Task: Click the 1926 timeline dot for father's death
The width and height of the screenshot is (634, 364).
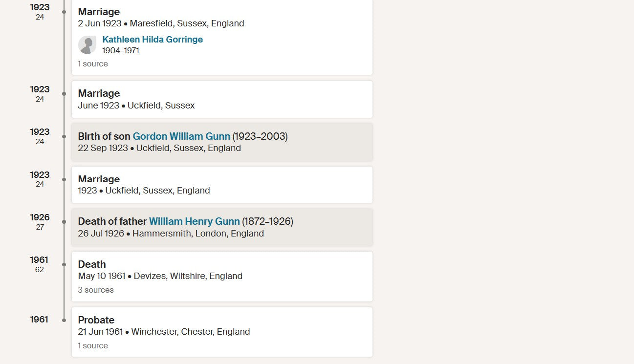Action: pos(64,222)
